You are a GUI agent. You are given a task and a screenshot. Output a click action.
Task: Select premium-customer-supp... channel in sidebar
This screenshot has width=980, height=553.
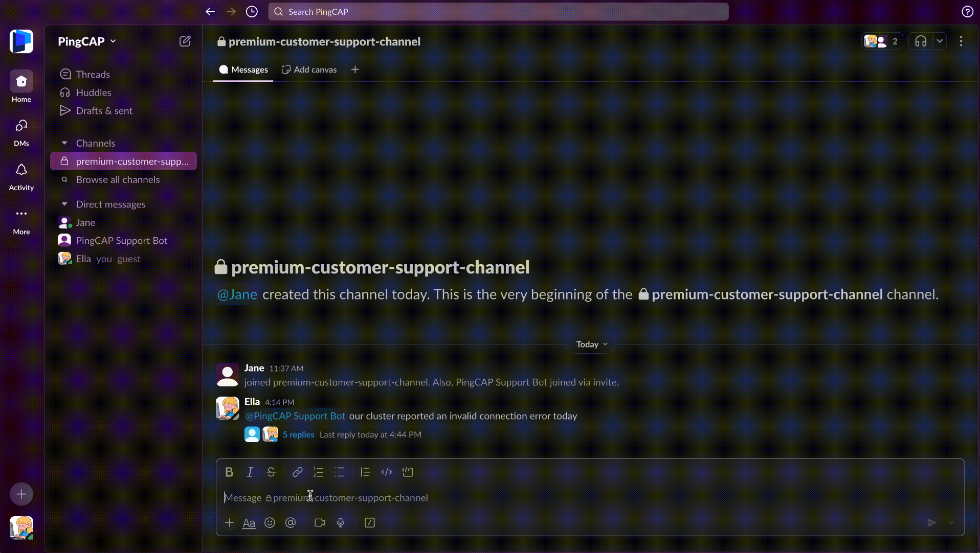123,162
